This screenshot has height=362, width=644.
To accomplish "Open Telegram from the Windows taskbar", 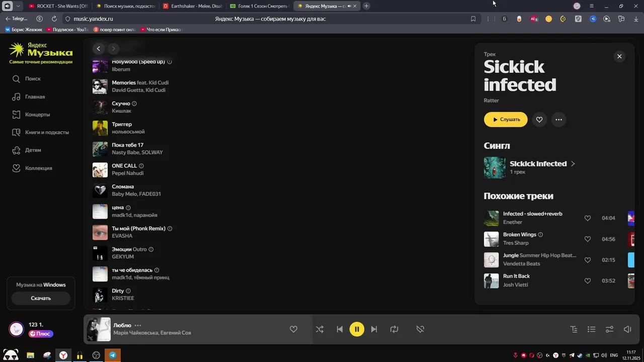I will pyautogui.click(x=113, y=355).
